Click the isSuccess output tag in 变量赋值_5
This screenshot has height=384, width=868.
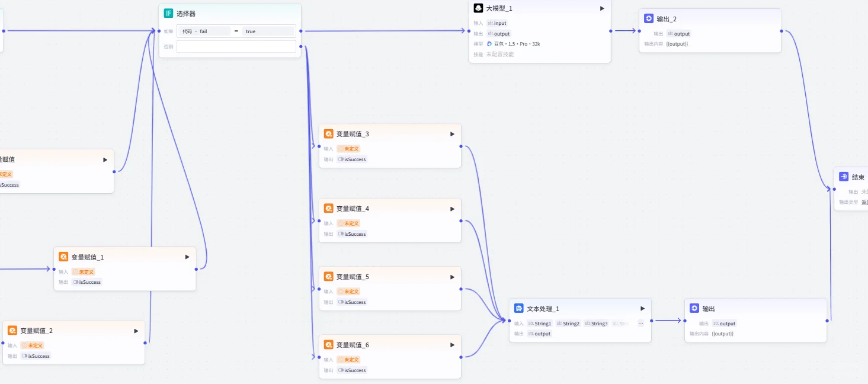(x=352, y=302)
